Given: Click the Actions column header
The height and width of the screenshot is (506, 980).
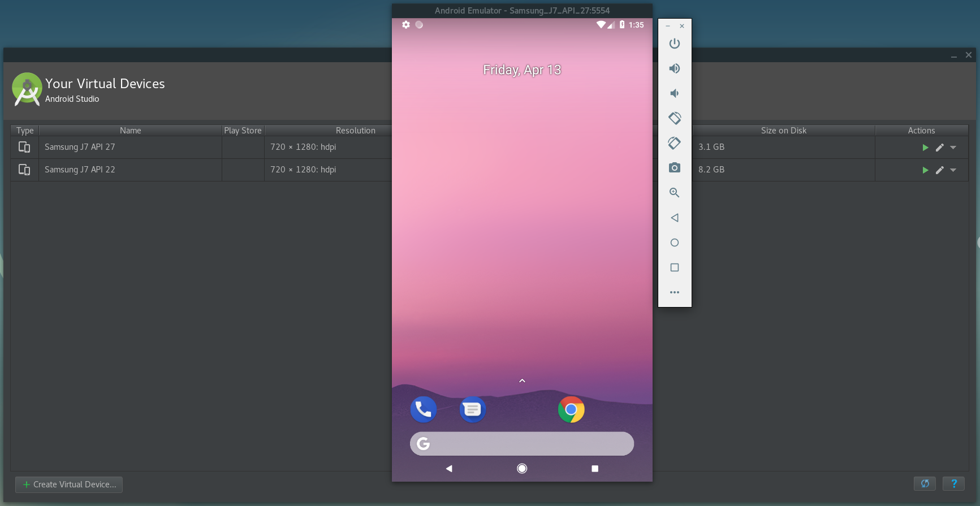Looking at the screenshot, I should click(x=921, y=131).
